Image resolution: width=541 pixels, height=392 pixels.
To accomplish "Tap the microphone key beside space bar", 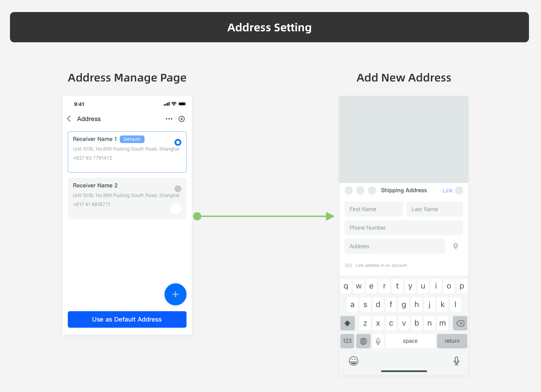I will (x=378, y=341).
